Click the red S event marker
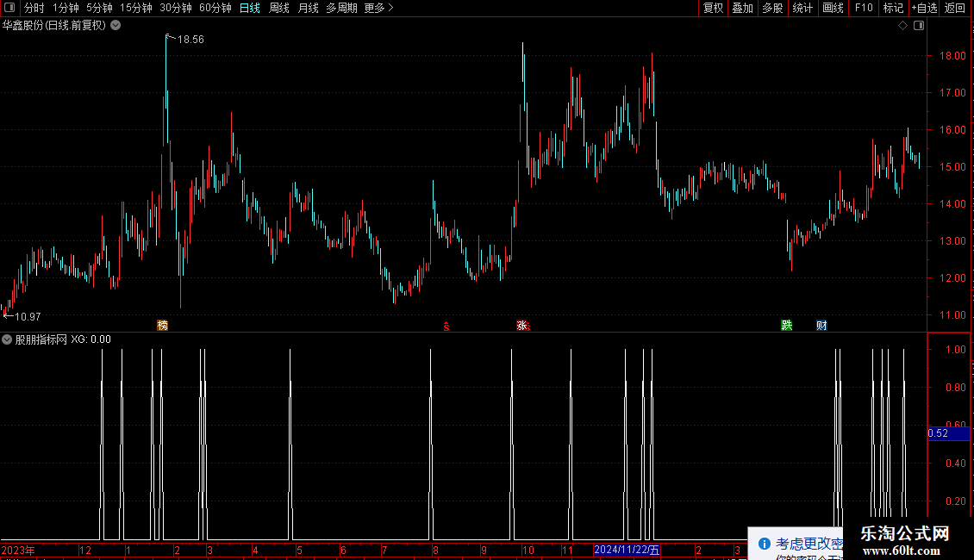This screenshot has width=974, height=560. click(x=446, y=327)
